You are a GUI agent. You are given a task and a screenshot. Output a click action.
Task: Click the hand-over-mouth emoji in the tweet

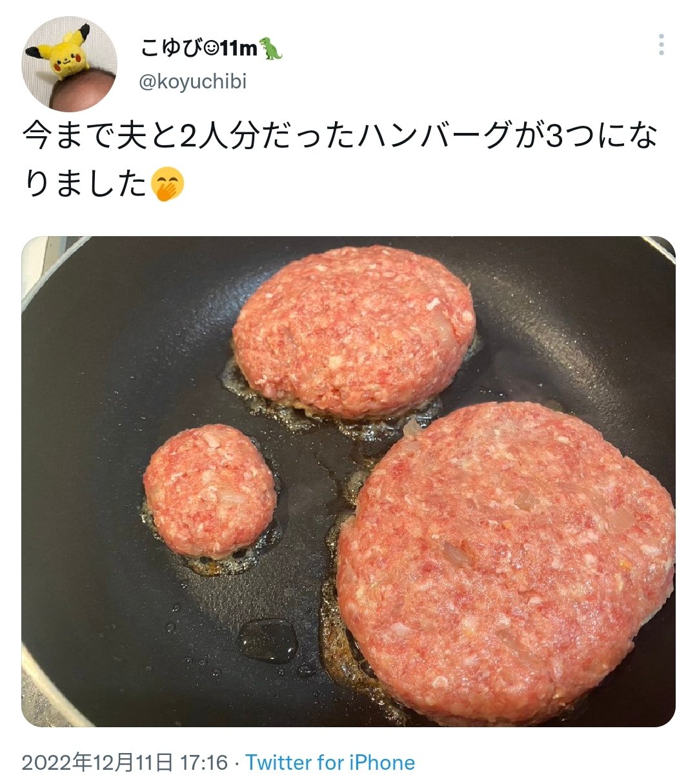[168, 184]
